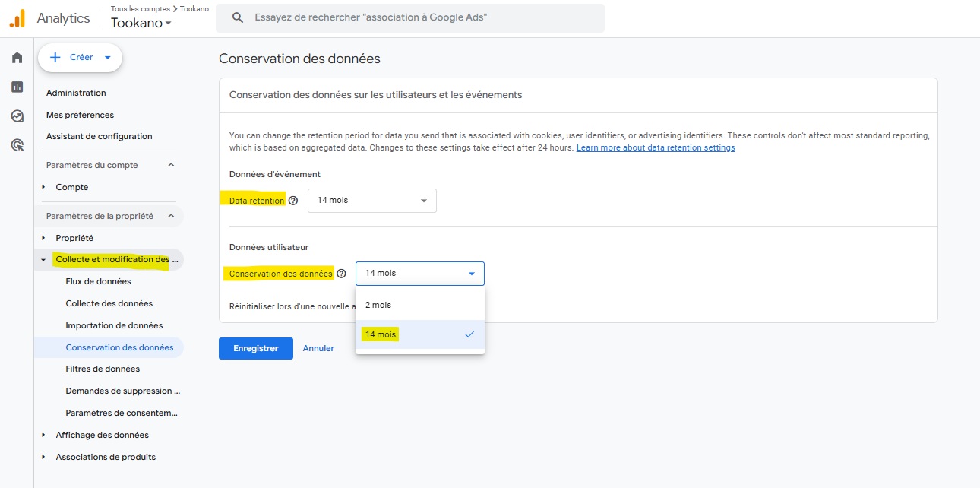Expand the Propriété tree item
The height and width of the screenshot is (488, 980).
click(43, 238)
